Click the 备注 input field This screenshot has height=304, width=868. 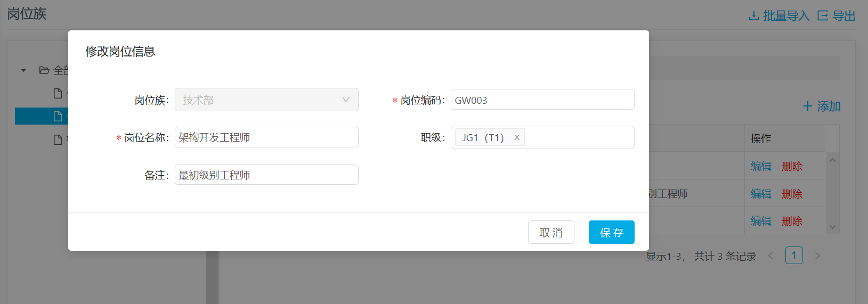click(x=266, y=175)
